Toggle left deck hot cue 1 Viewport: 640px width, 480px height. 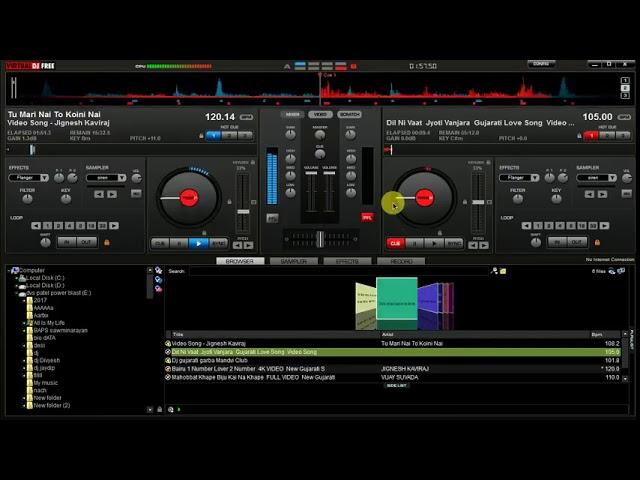pyautogui.click(x=213, y=135)
